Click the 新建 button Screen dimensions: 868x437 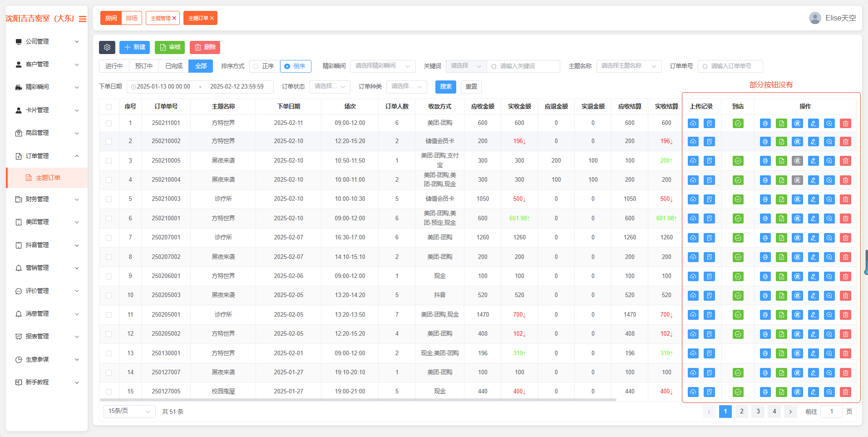[134, 47]
